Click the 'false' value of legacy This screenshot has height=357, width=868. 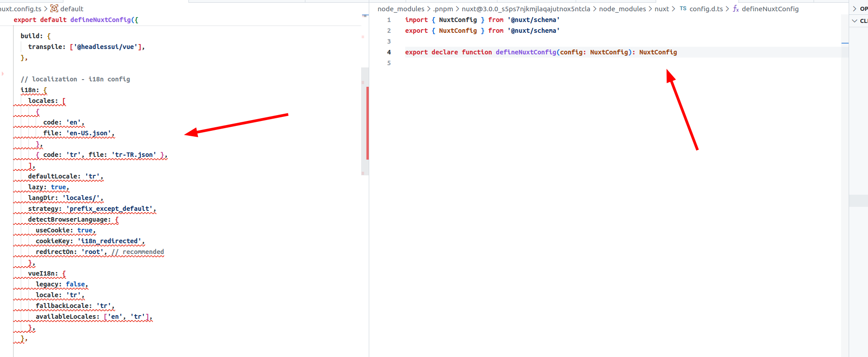(x=76, y=284)
